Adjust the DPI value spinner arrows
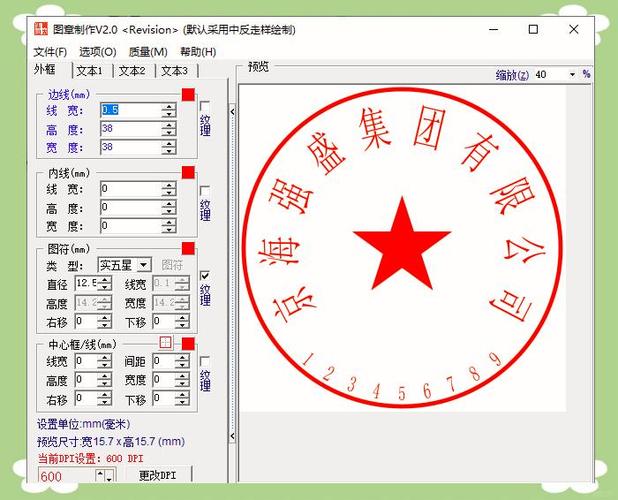 click(105, 476)
